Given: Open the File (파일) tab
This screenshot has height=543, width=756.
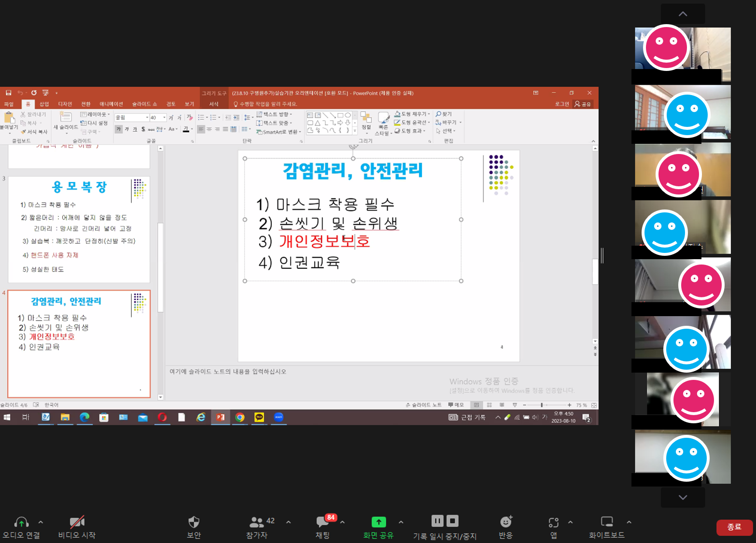Looking at the screenshot, I should click(9, 104).
